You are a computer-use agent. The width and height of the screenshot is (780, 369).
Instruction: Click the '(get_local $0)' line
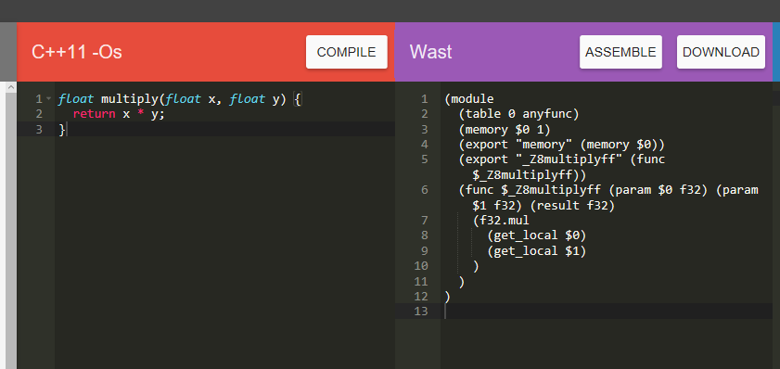point(537,235)
